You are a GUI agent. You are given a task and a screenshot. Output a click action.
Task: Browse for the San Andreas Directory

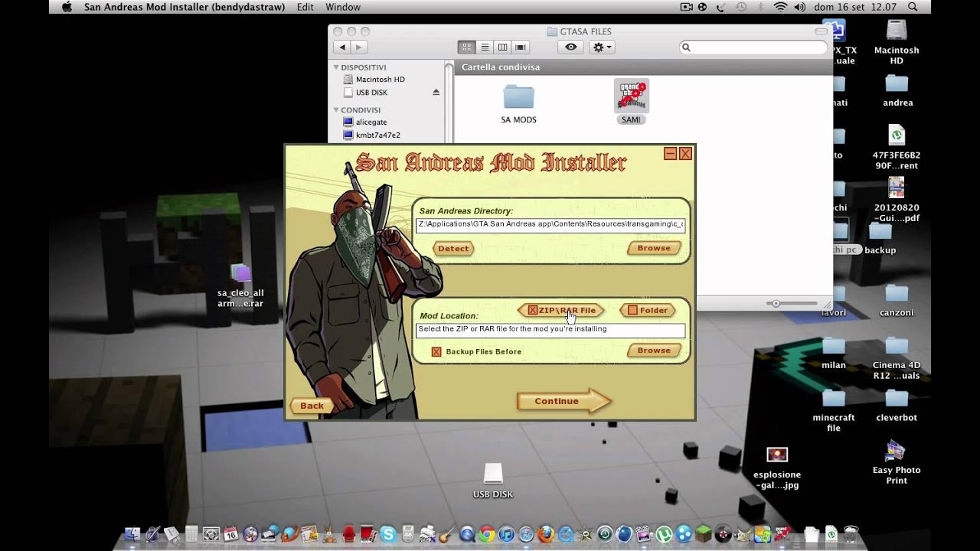pos(654,248)
